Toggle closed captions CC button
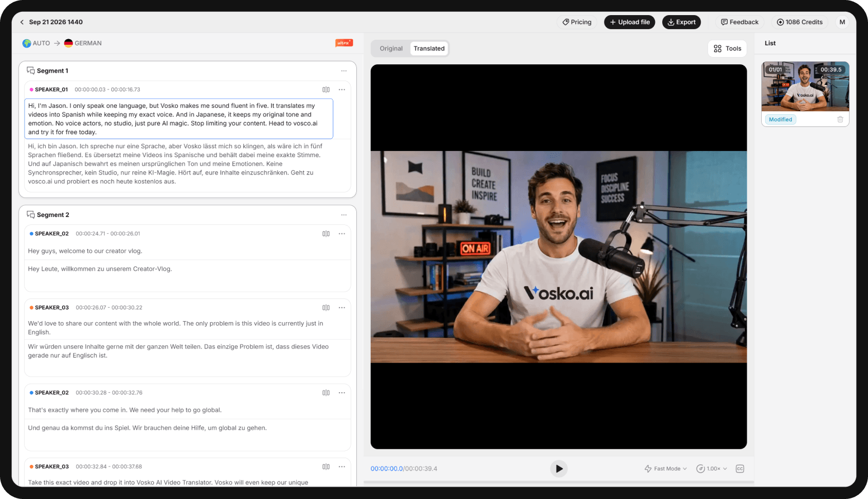The height and width of the screenshot is (499, 868). pos(740,469)
